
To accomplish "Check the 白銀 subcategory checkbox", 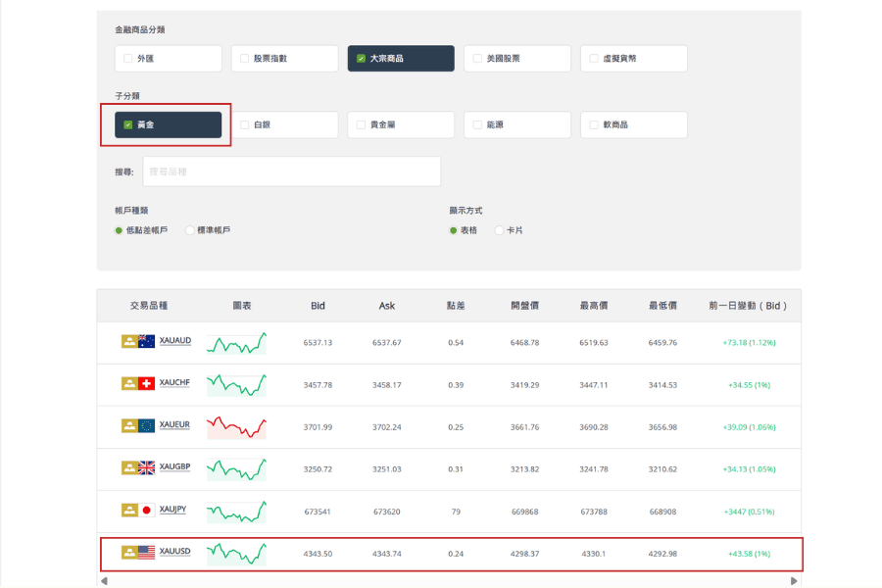I will pyautogui.click(x=244, y=124).
